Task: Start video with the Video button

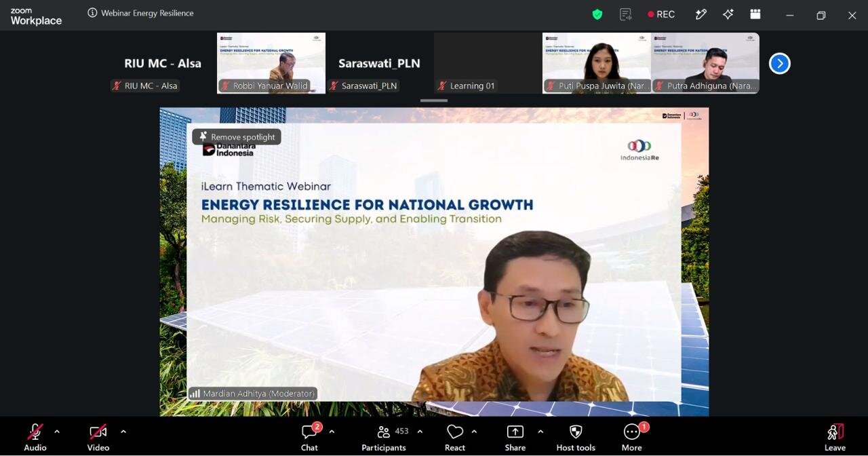Action: (x=98, y=437)
